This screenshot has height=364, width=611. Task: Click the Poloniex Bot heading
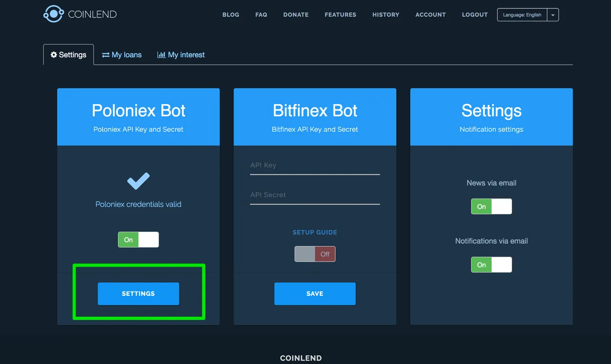[138, 111]
